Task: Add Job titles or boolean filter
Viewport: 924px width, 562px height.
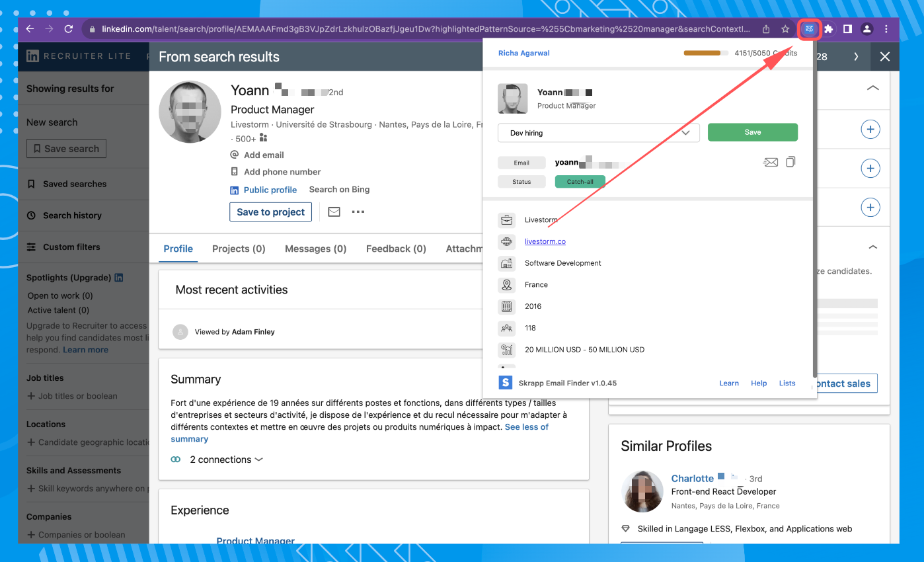Action: [x=73, y=396]
